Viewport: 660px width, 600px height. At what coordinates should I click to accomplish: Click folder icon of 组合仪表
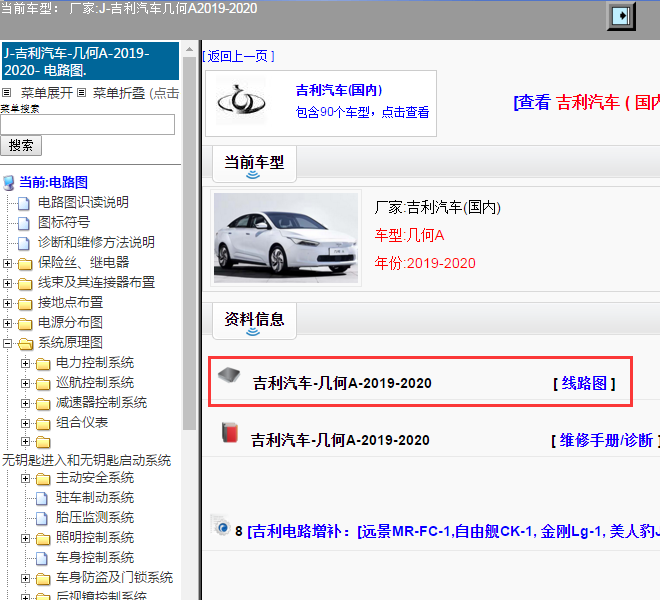tap(43, 423)
